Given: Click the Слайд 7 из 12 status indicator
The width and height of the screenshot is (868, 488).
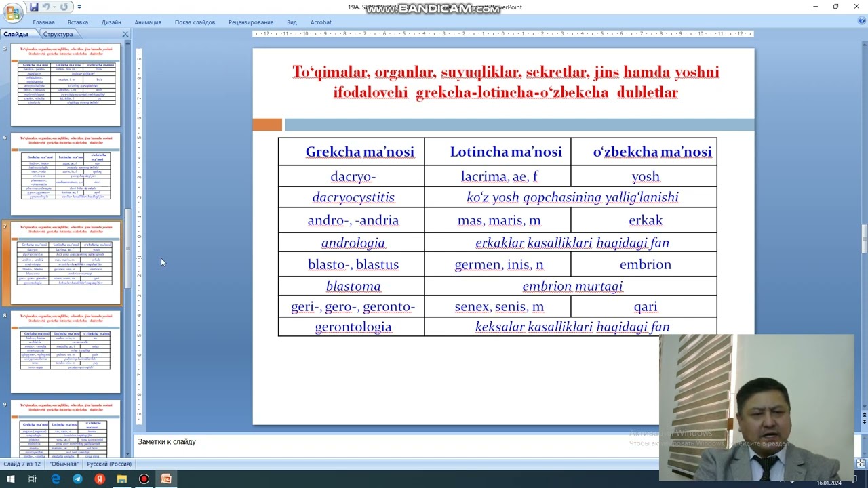Looking at the screenshot, I should (x=22, y=464).
